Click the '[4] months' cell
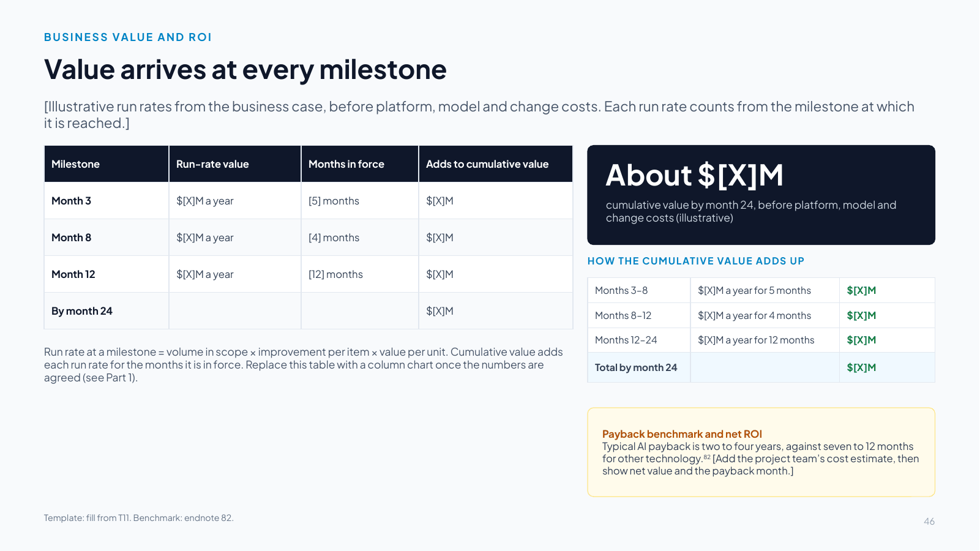The image size is (980, 551). (334, 238)
